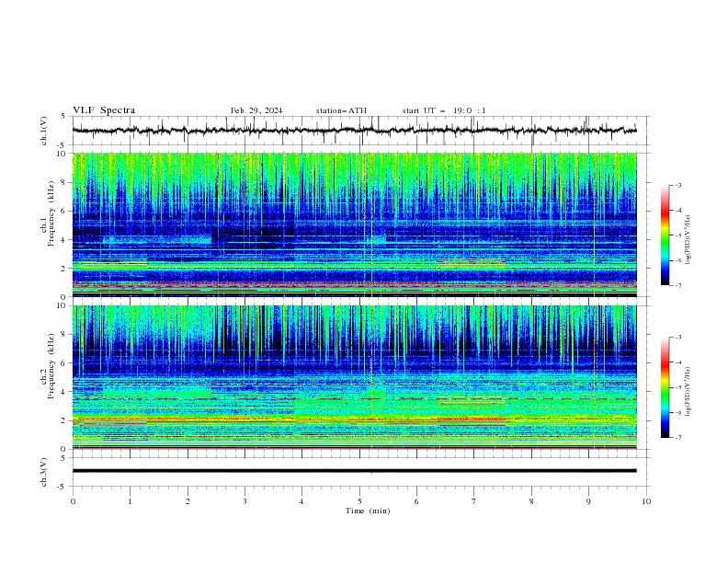728x563 pixels.
Task: Click the "5" tick of ch.1(V) axis
Action: (x=63, y=117)
